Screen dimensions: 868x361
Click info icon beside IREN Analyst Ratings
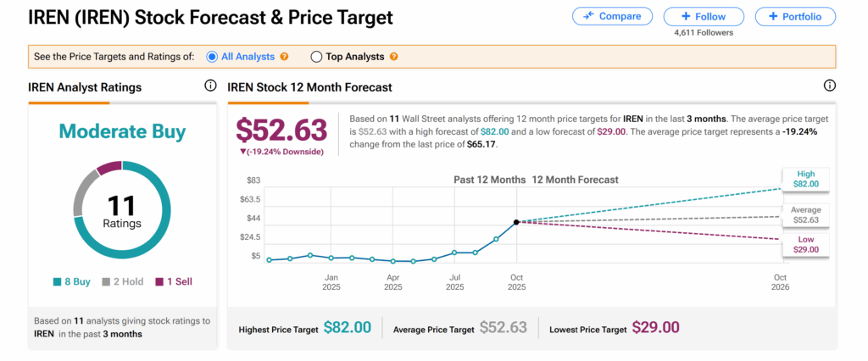210,86
